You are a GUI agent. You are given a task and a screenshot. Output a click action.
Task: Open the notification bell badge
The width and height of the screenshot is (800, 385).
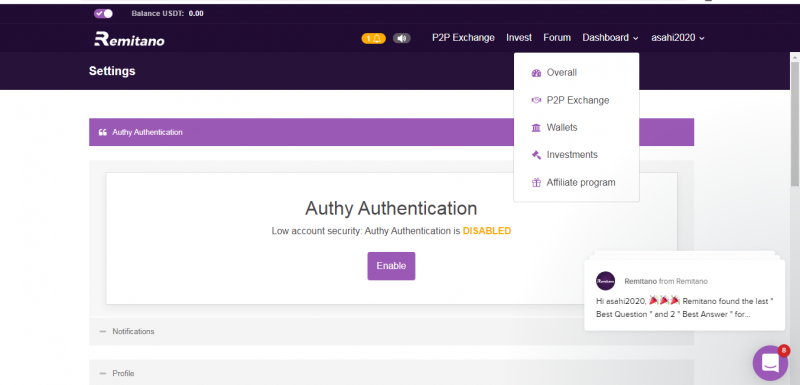[x=373, y=38]
